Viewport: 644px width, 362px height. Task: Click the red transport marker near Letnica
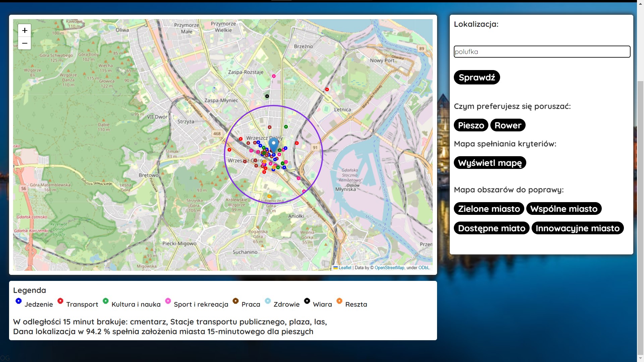[327, 89]
